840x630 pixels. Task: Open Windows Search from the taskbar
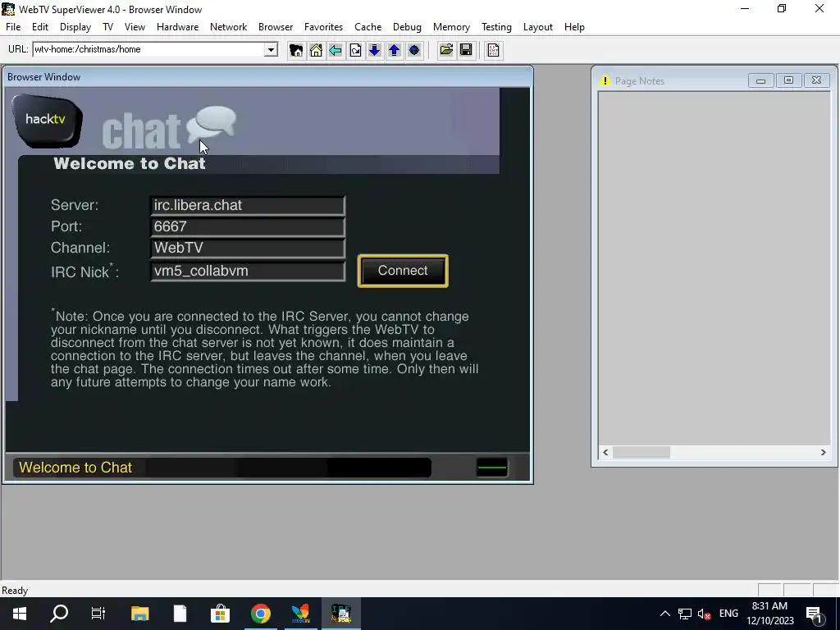coord(59,614)
